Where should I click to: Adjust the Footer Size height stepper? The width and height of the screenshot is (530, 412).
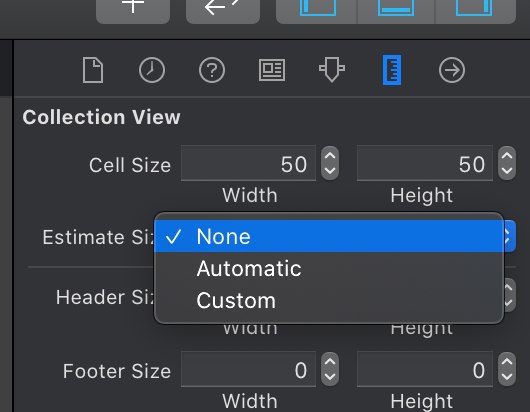click(x=507, y=369)
